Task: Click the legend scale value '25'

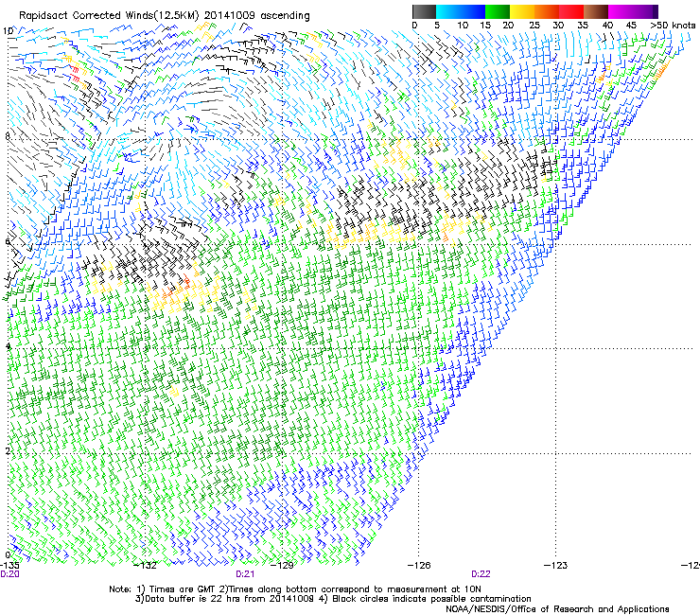Action: 534,26
